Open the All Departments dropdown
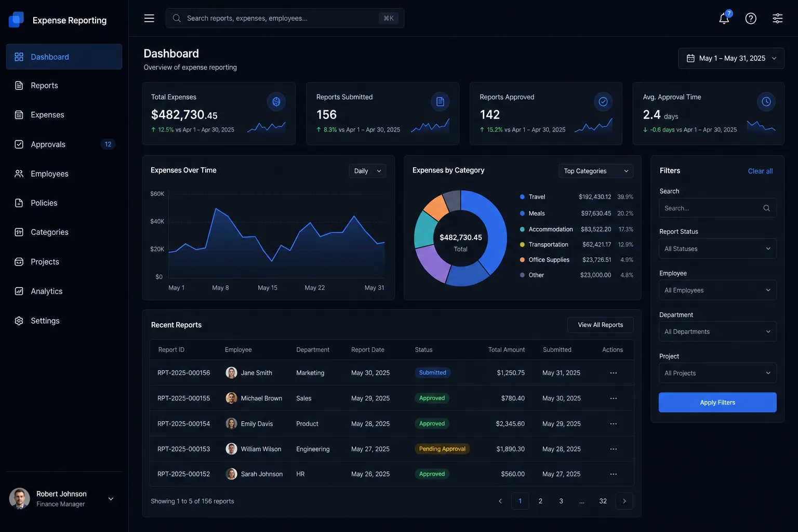The width and height of the screenshot is (798, 532). click(717, 331)
